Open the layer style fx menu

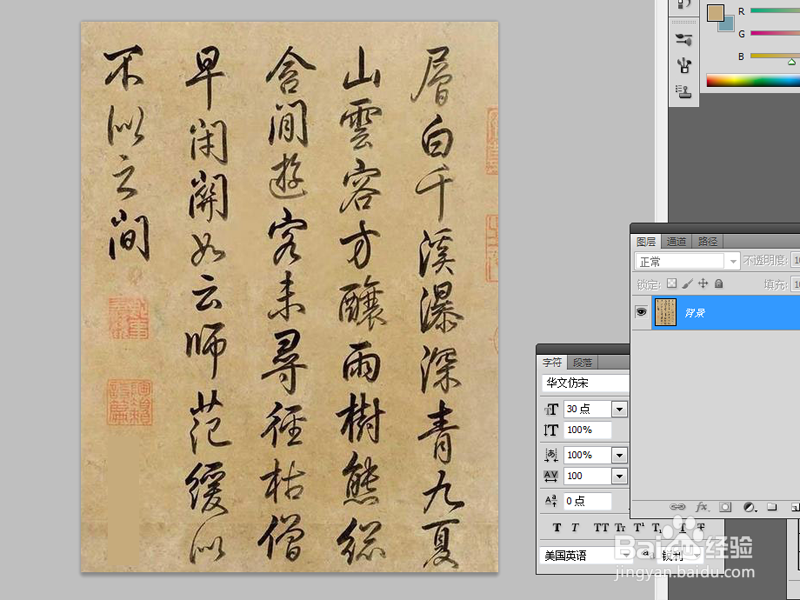[x=702, y=507]
